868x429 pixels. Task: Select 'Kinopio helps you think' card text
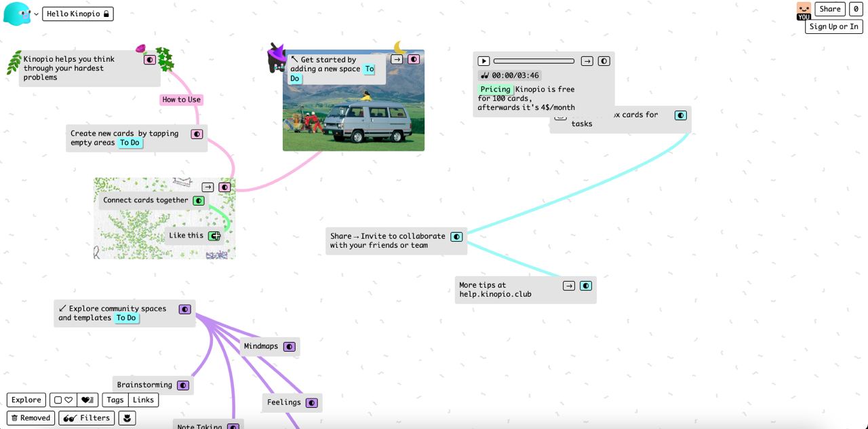coord(69,69)
